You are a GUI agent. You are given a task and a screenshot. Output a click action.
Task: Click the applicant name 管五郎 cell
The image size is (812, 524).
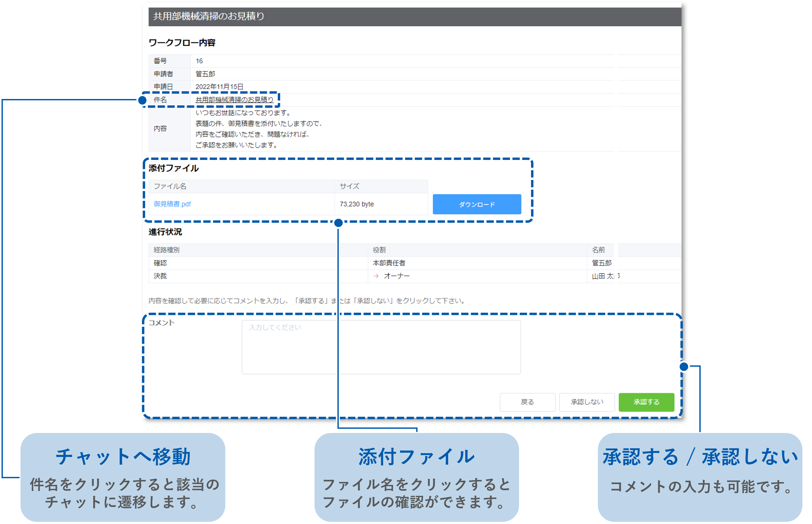tap(205, 74)
